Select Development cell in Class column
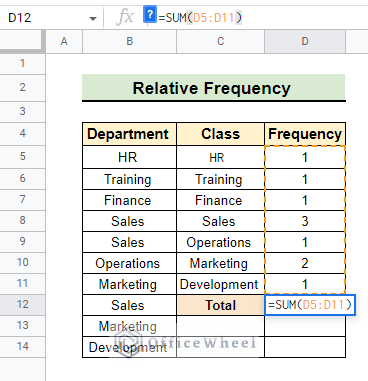 tap(220, 284)
